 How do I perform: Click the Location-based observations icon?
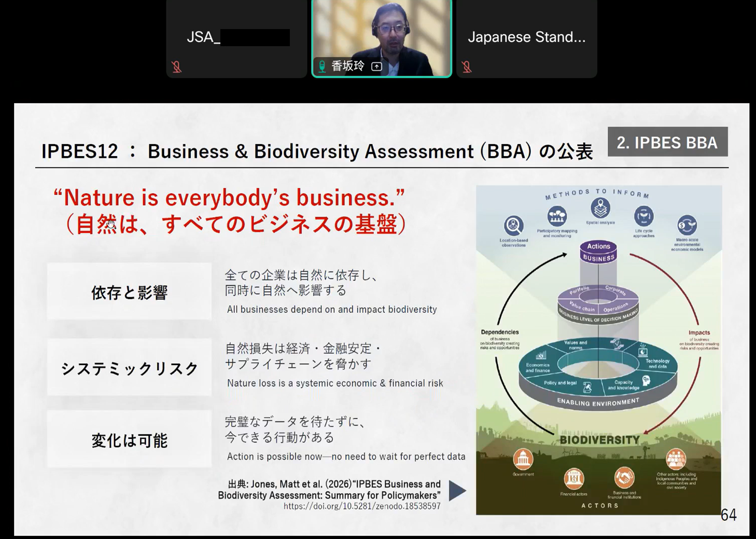click(513, 226)
